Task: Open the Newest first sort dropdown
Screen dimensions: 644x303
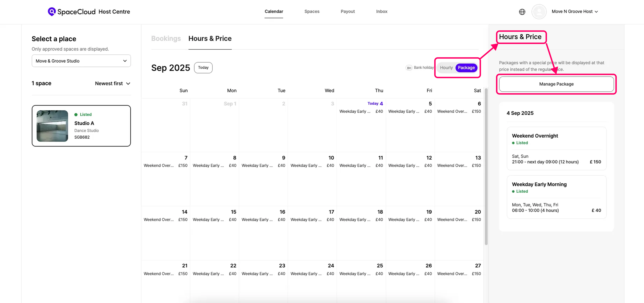Action: tap(113, 84)
